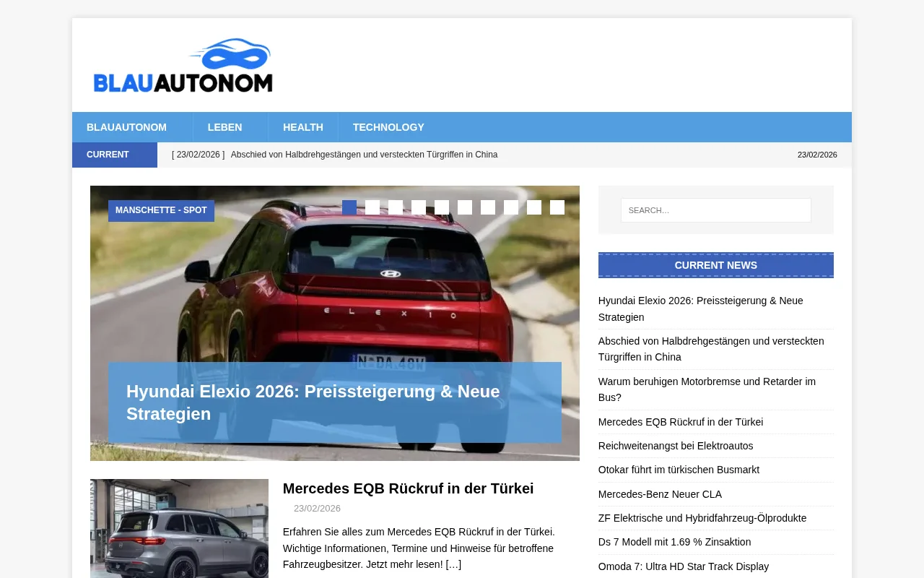Open the LEBEN dropdown menu
Image resolution: width=924 pixels, height=578 pixels.
click(225, 127)
